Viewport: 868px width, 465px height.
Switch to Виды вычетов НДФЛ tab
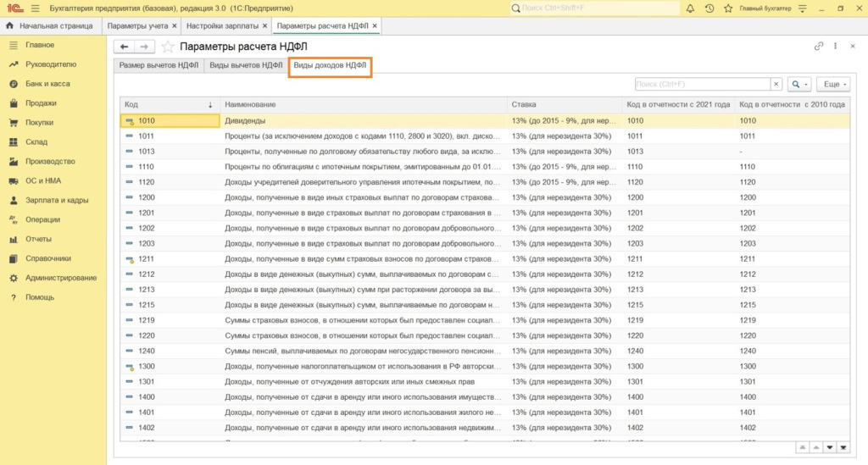coord(246,65)
